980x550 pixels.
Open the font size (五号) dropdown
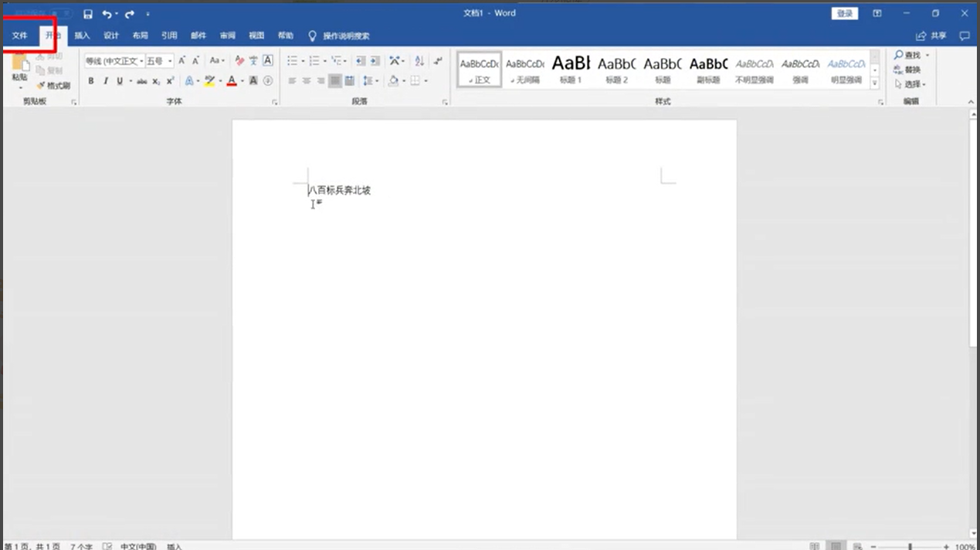pos(159,61)
